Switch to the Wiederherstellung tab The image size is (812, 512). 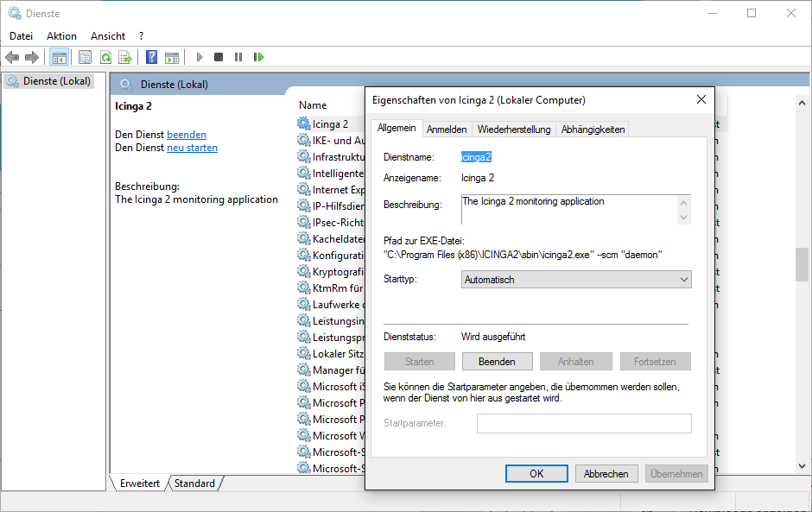point(514,130)
